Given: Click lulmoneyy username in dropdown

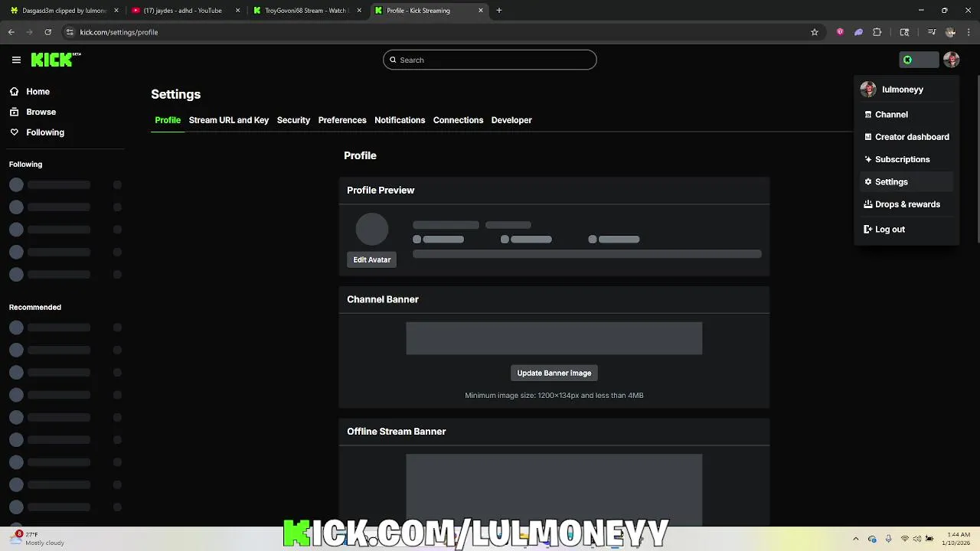Looking at the screenshot, I should 903,90.
